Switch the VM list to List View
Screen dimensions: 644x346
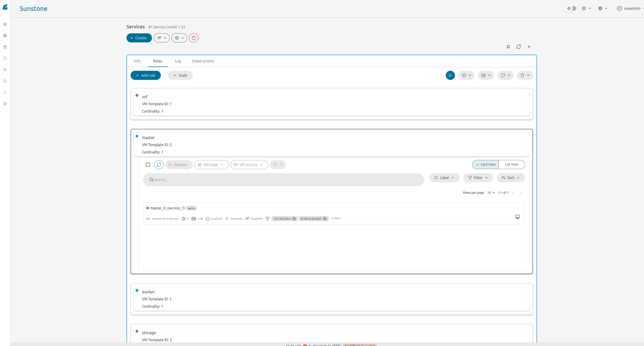point(511,164)
